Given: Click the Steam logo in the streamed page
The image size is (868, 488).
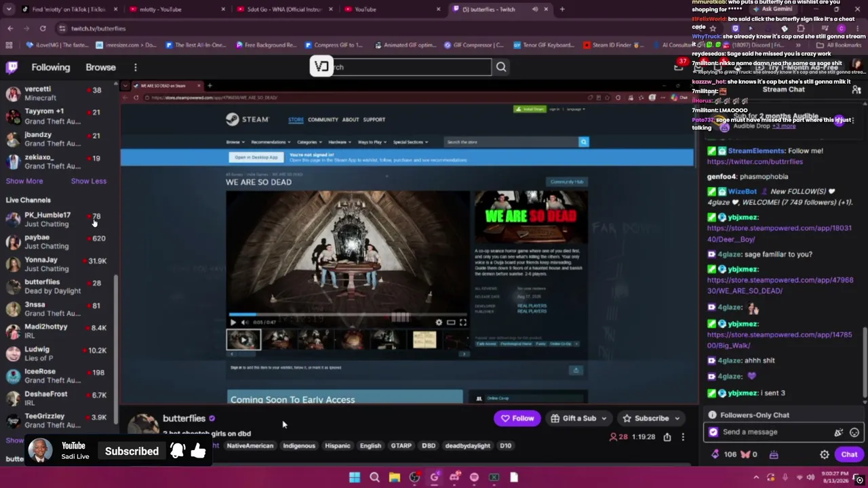Looking at the screenshot, I should [248, 119].
